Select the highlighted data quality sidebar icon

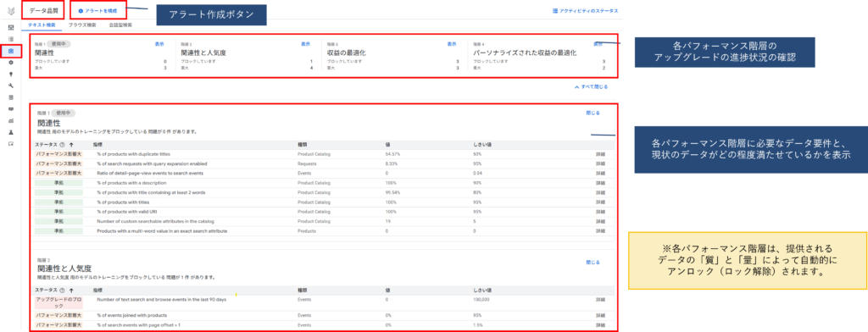pyautogui.click(x=11, y=51)
